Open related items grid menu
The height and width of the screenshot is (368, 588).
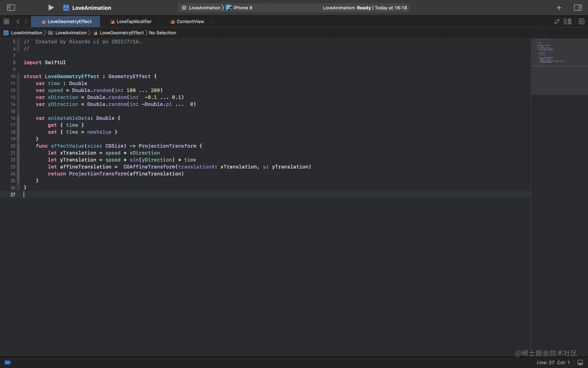pos(6,21)
